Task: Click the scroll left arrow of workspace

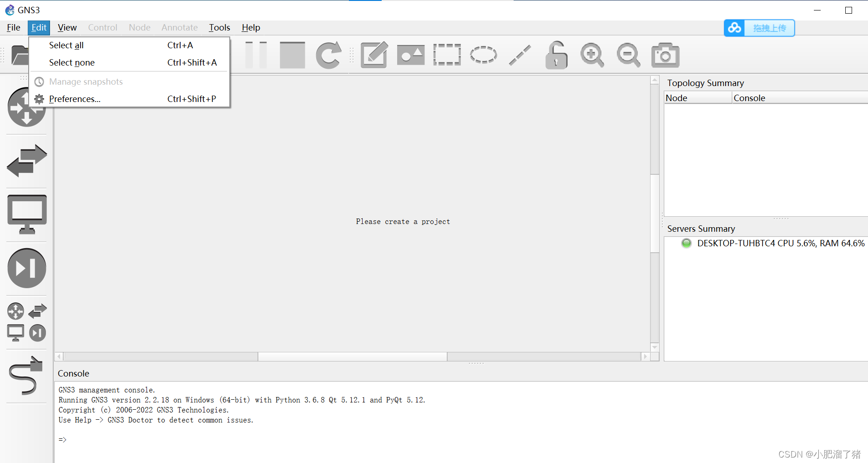Action: [59, 356]
